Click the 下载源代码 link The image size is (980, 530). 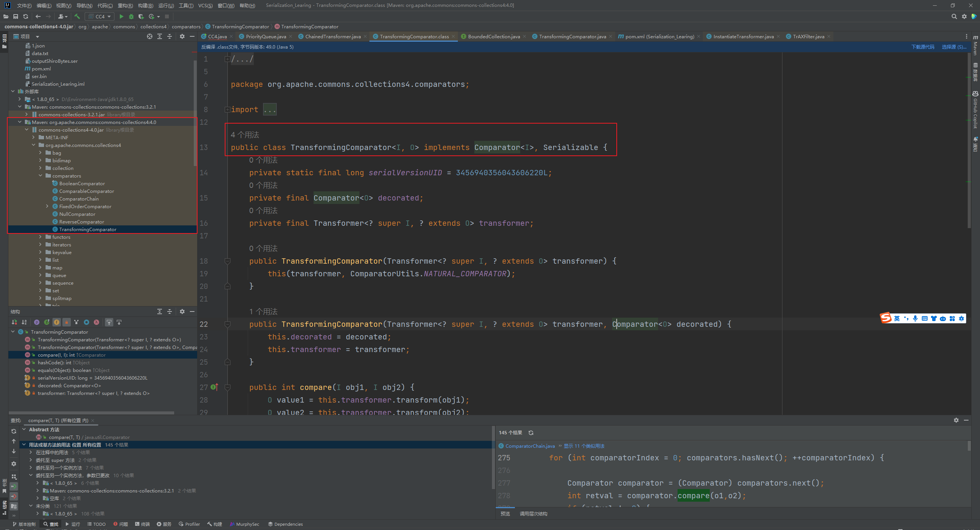click(x=923, y=47)
